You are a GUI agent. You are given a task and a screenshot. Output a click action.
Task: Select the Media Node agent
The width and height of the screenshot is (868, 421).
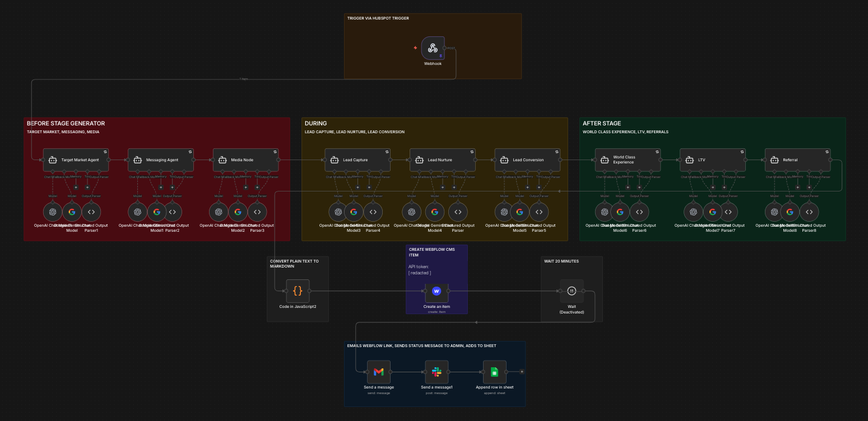[x=245, y=160]
